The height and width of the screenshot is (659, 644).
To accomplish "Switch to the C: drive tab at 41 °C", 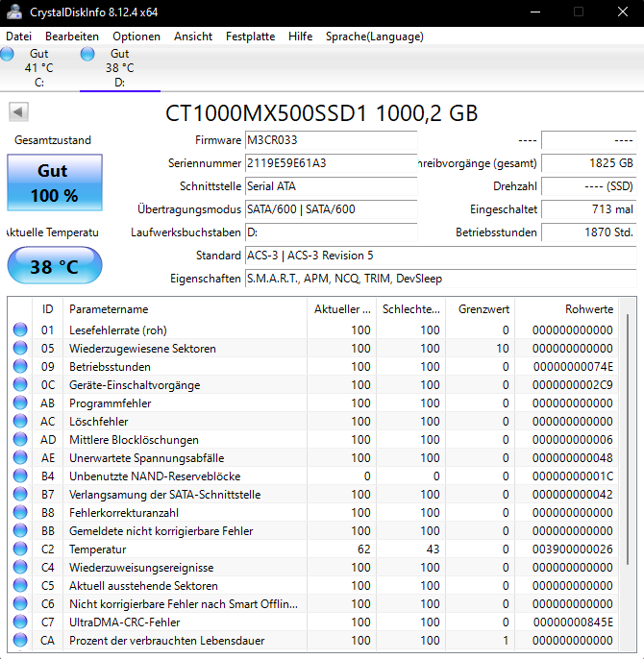I will (x=39, y=67).
